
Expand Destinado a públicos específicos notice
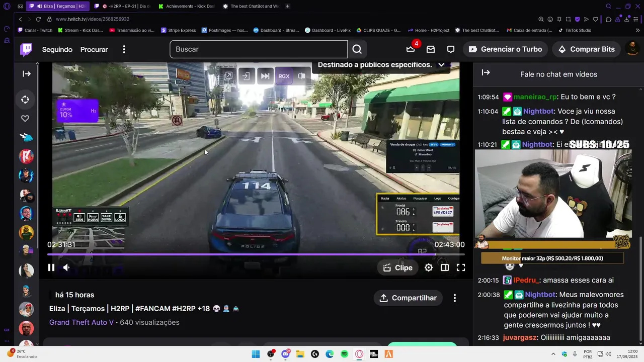point(441,65)
